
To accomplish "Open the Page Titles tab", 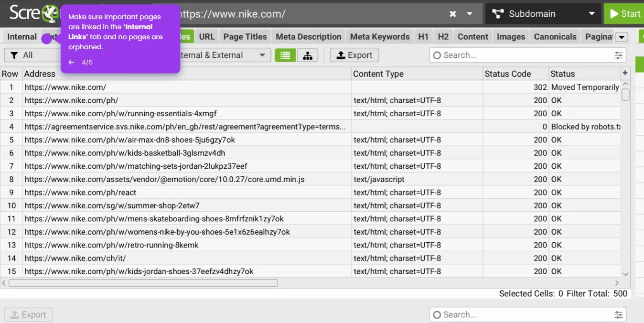I will coord(245,37).
